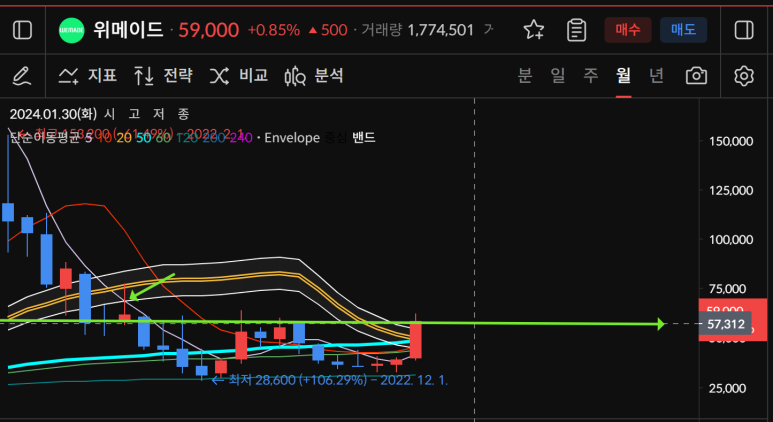Screen dimensions: 773x422
Task: Click moving average period 240 label
Action: point(243,138)
